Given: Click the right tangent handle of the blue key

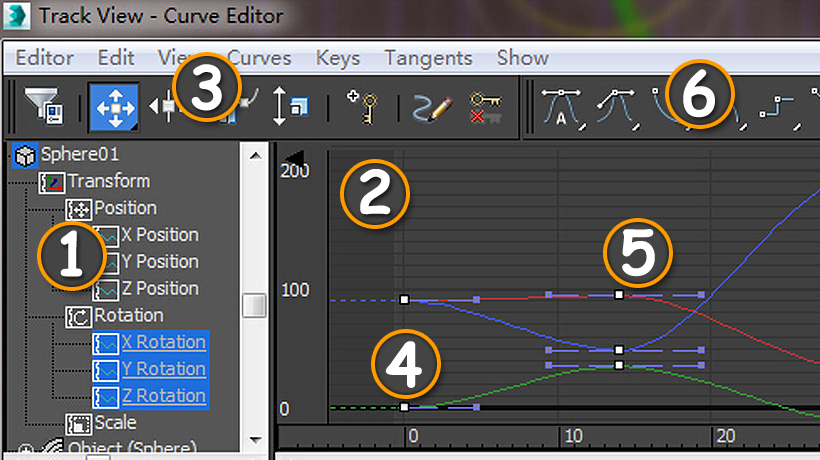Looking at the screenshot, I should (x=701, y=350).
